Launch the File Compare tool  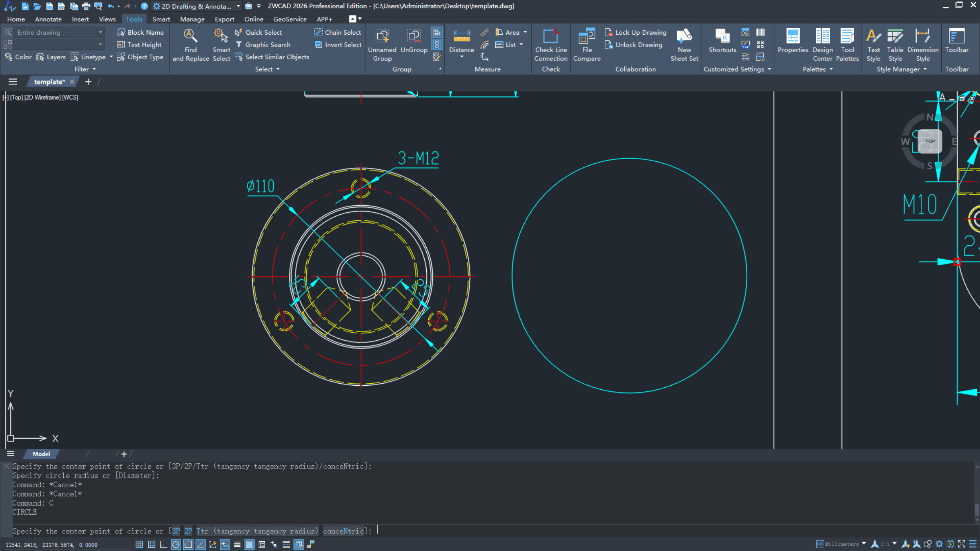586,37
